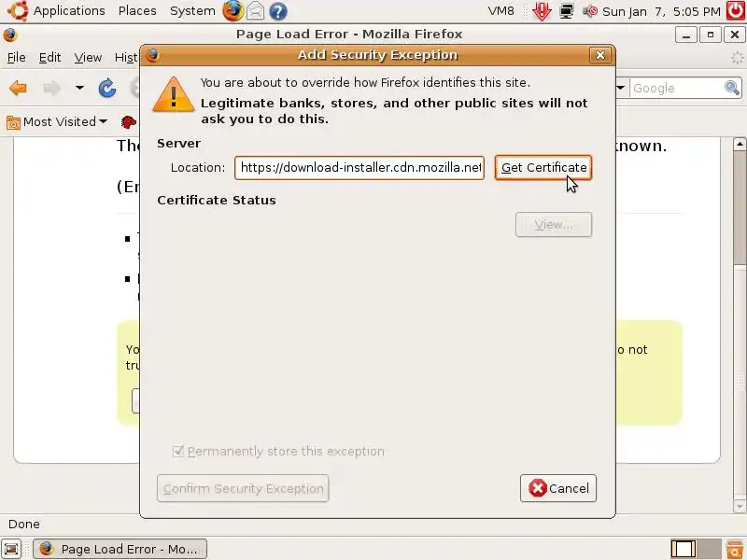This screenshot has width=747, height=560.
Task: Open the File menu
Action: (16, 58)
